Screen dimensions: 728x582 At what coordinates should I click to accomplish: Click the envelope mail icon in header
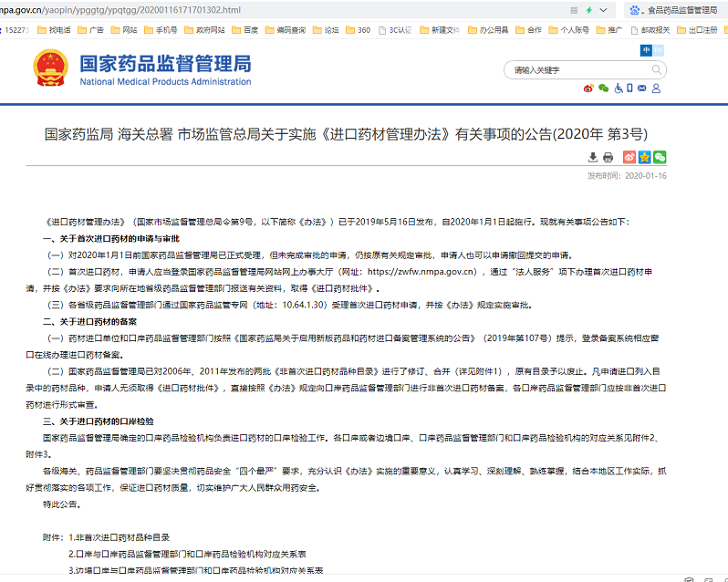point(641,88)
